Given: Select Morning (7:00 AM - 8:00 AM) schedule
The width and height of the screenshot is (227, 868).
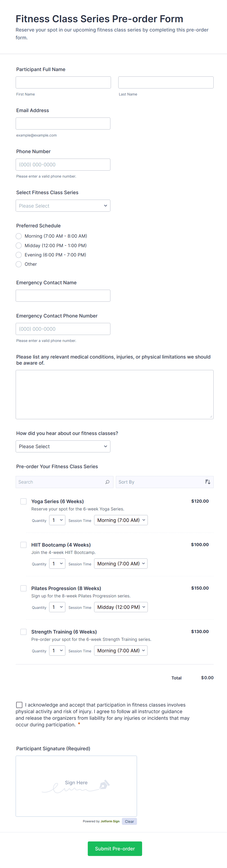Looking at the screenshot, I should (x=19, y=236).
